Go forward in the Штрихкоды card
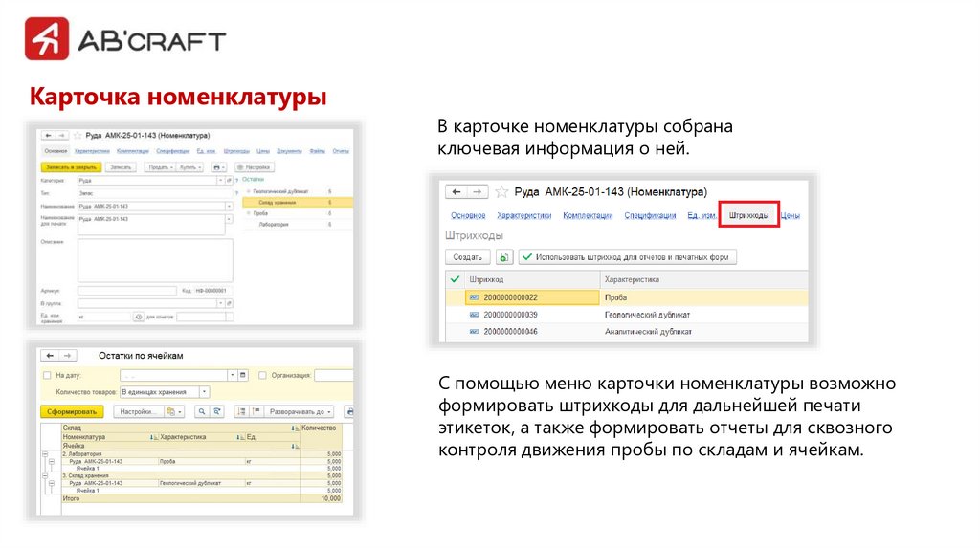 (x=478, y=191)
